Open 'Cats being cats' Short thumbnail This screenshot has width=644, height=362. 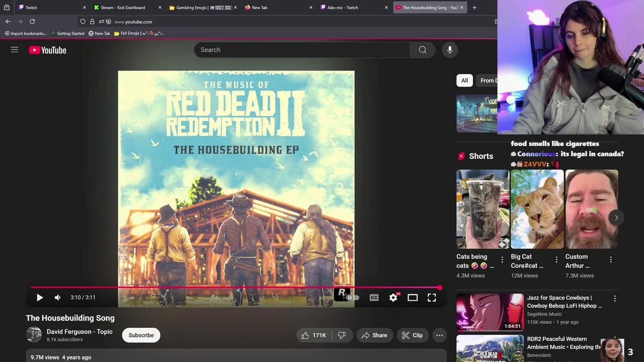[482, 209]
